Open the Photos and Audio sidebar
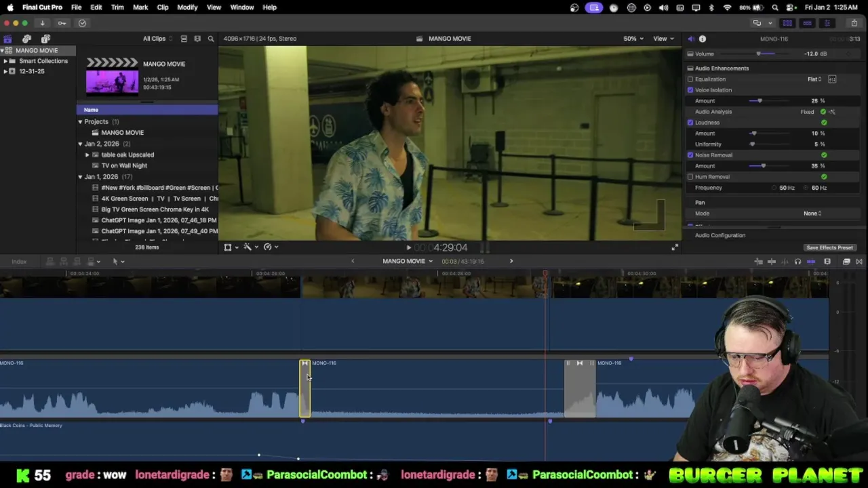868x488 pixels. tap(26, 39)
